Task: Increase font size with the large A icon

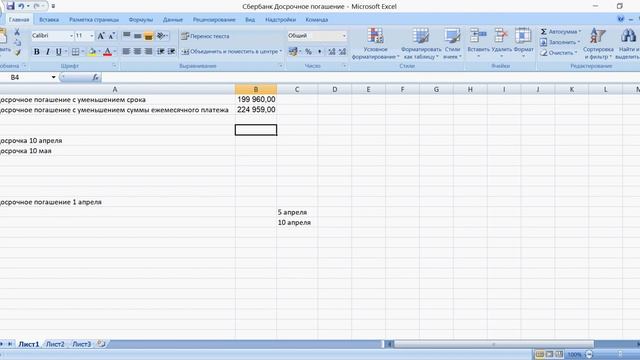Action: pyautogui.click(x=101, y=36)
